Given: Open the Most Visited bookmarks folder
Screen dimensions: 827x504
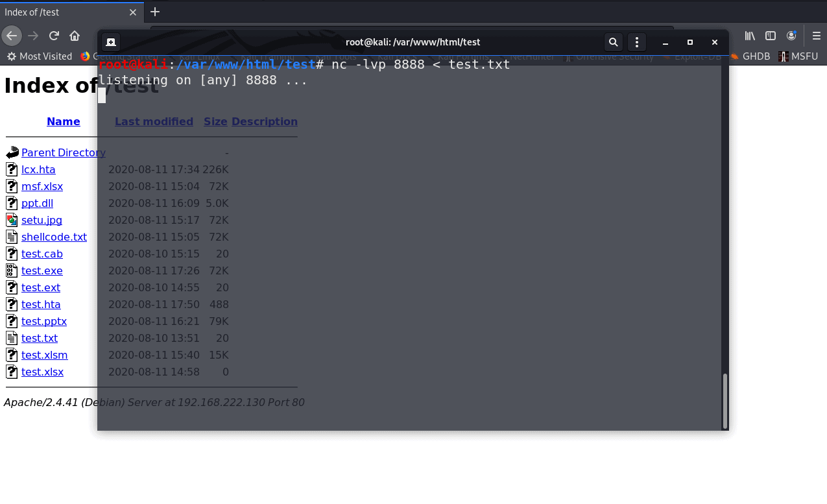Looking at the screenshot, I should (39, 56).
